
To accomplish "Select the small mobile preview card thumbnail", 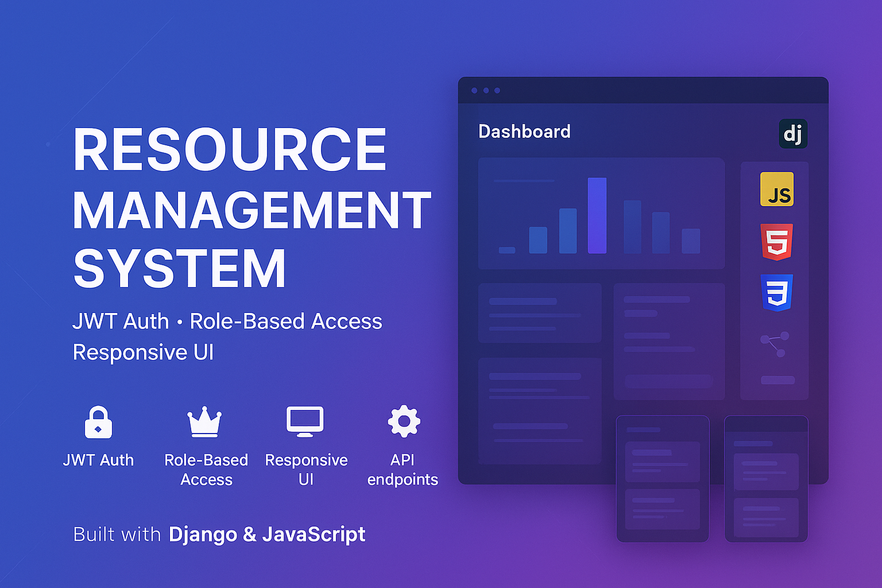I will 661,479.
